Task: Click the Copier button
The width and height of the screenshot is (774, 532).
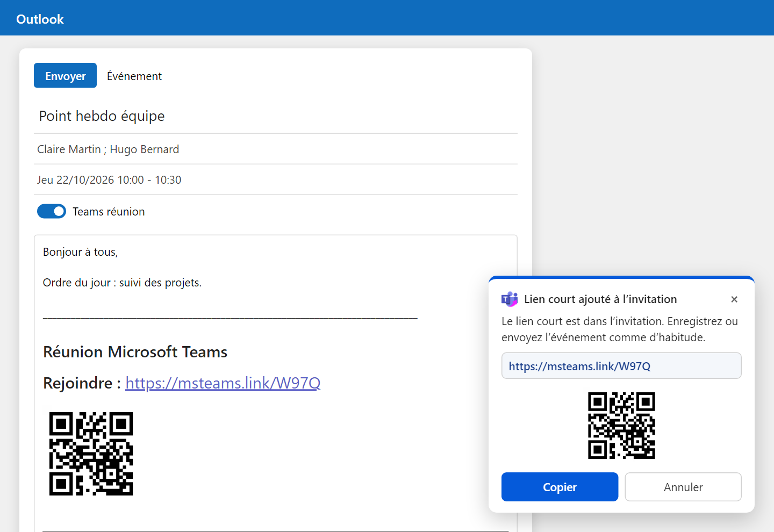Action: click(560, 487)
